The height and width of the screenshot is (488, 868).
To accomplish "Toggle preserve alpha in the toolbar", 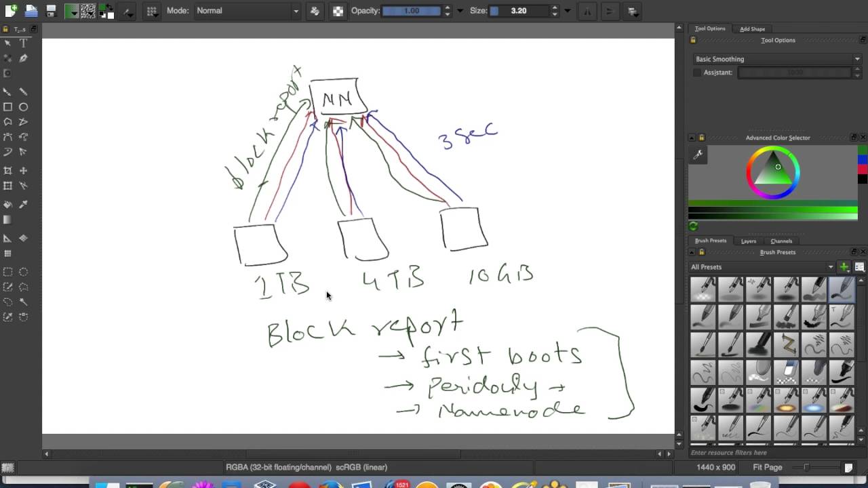I will (x=338, y=11).
